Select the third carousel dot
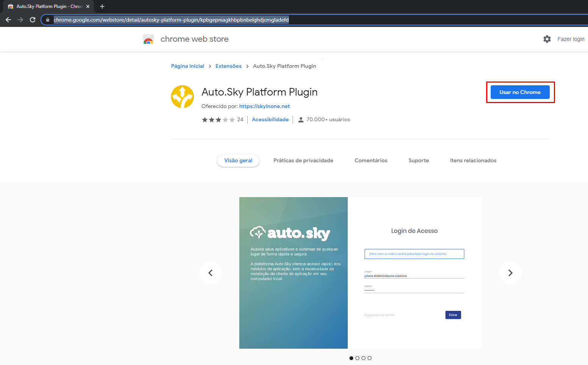This screenshot has height=365, width=588. click(x=363, y=358)
